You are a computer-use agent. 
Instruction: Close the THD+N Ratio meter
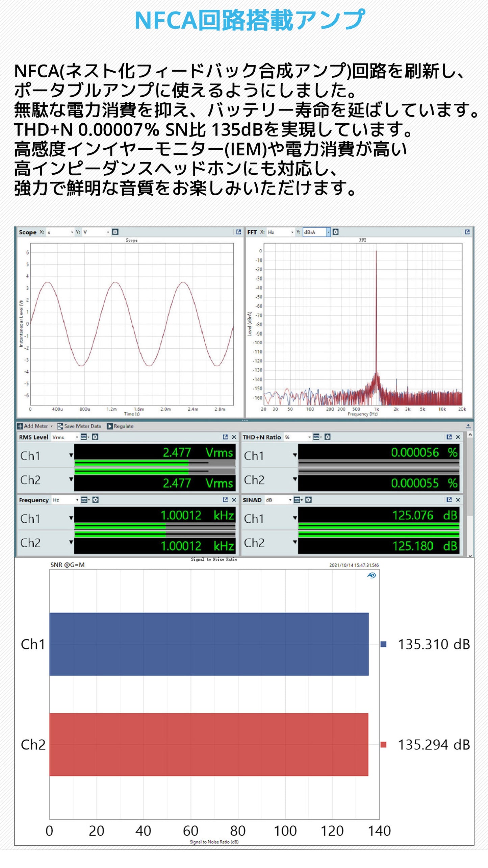click(458, 437)
